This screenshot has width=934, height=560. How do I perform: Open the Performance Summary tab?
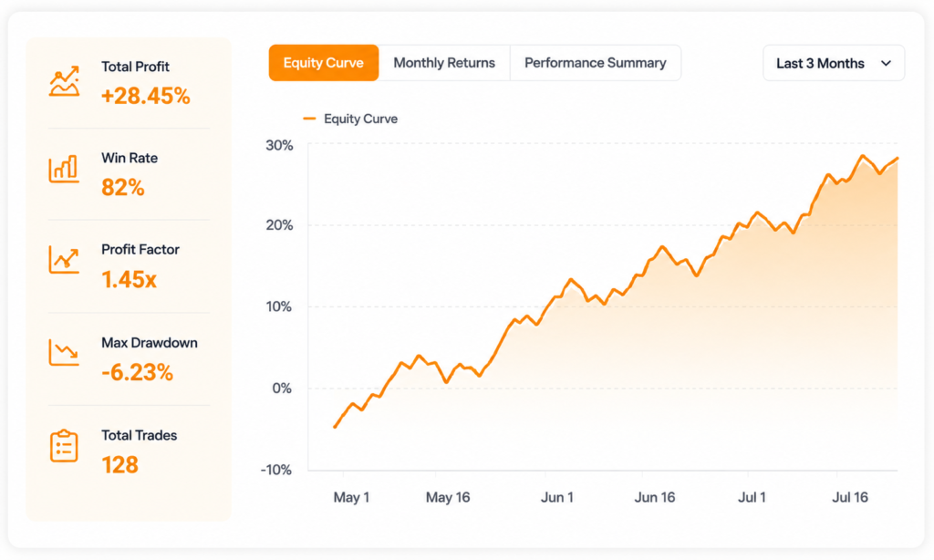pos(595,63)
